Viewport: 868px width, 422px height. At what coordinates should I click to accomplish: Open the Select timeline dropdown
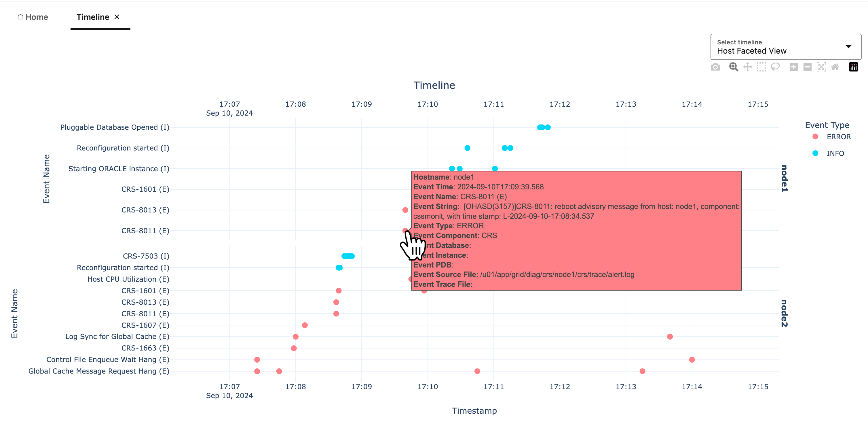click(785, 46)
